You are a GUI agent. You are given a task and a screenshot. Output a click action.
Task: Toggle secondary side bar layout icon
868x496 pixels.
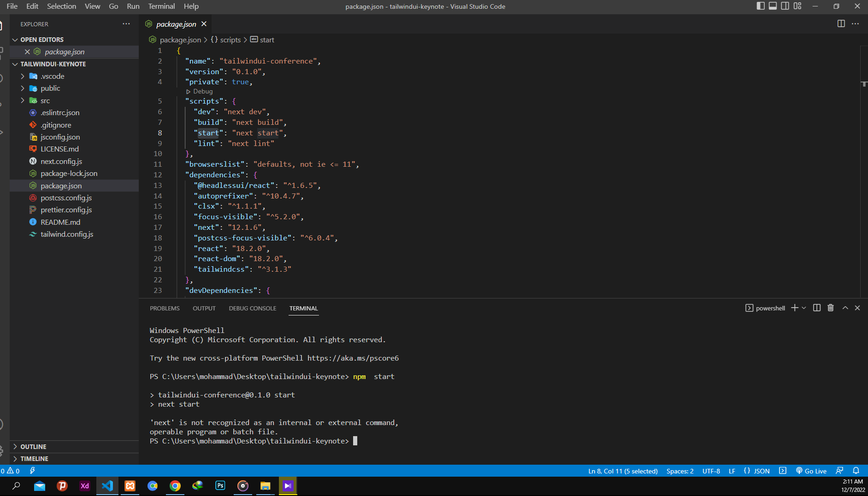(785, 6)
